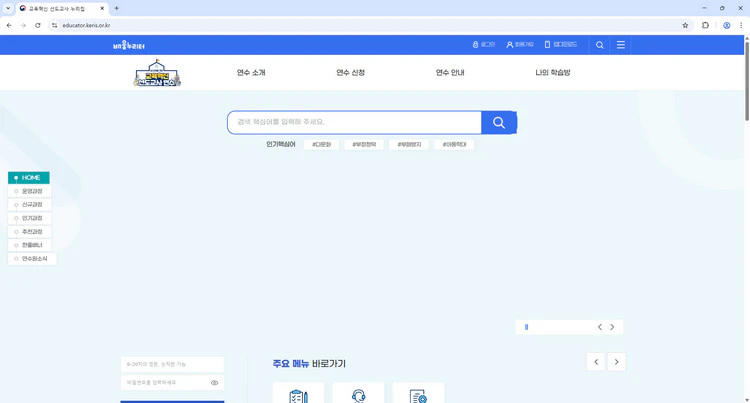750x403 pixels.
Task: Click the site logo with school building
Action: [157, 74]
